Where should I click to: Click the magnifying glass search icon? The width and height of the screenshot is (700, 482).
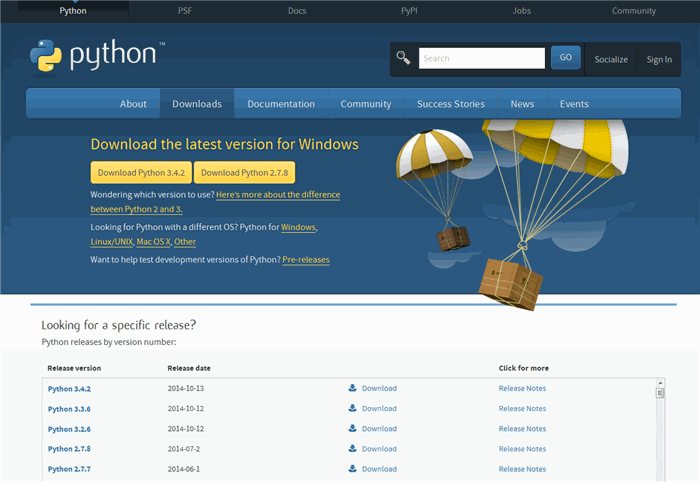coord(403,58)
